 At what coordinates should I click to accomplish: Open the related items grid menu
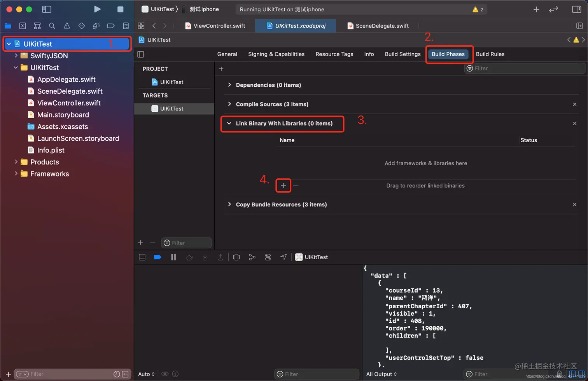[141, 26]
